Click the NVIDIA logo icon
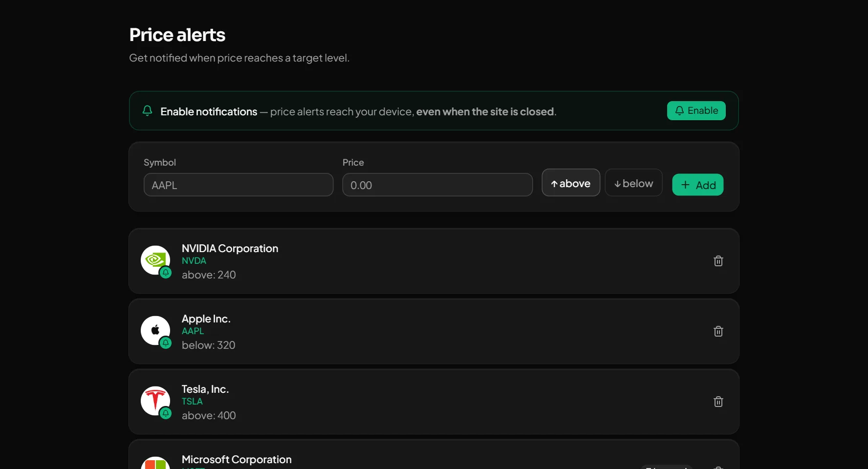 point(155,260)
